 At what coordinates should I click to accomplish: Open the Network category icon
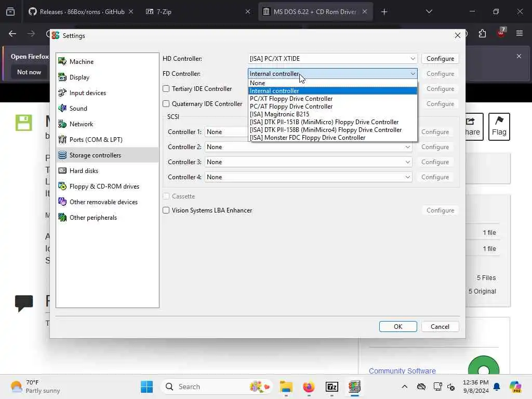62,124
